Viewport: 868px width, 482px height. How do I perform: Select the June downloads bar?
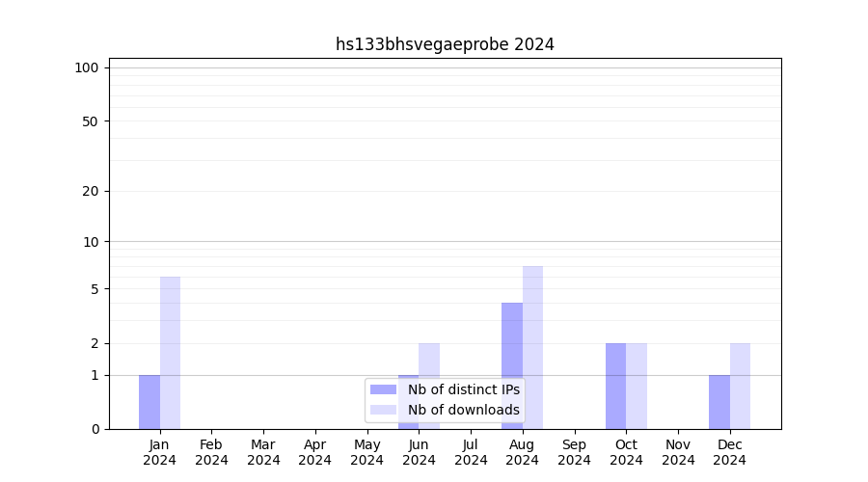point(429,359)
